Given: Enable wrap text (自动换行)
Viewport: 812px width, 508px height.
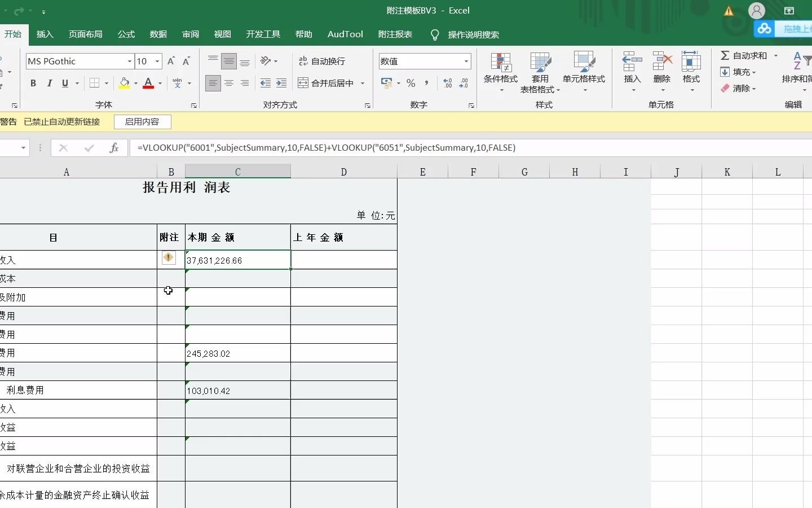Looking at the screenshot, I should coord(322,61).
